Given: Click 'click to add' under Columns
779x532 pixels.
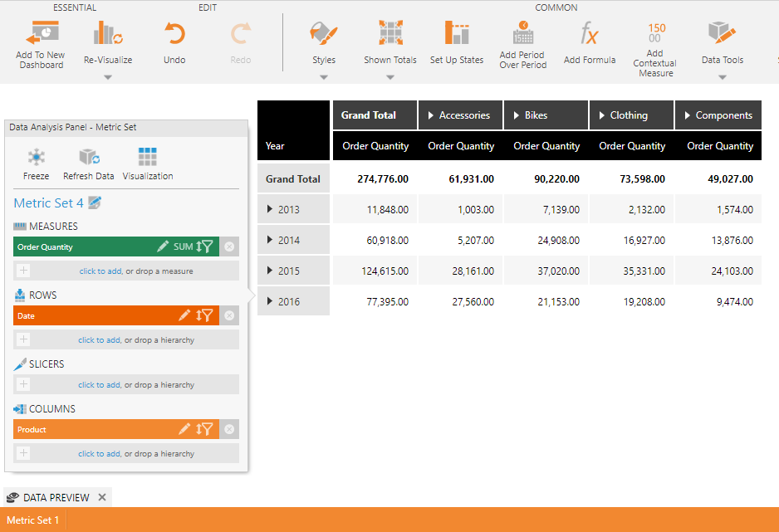Looking at the screenshot, I should click(99, 454).
